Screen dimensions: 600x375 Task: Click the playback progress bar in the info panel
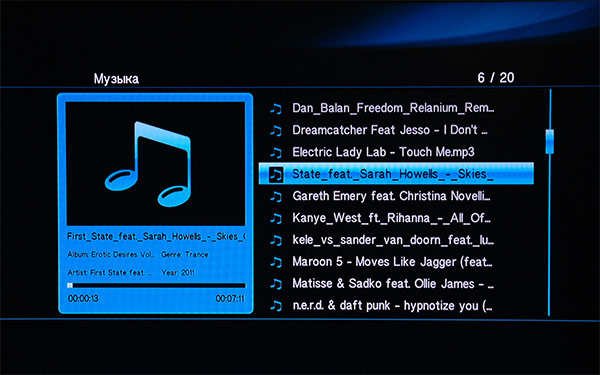coord(156,285)
